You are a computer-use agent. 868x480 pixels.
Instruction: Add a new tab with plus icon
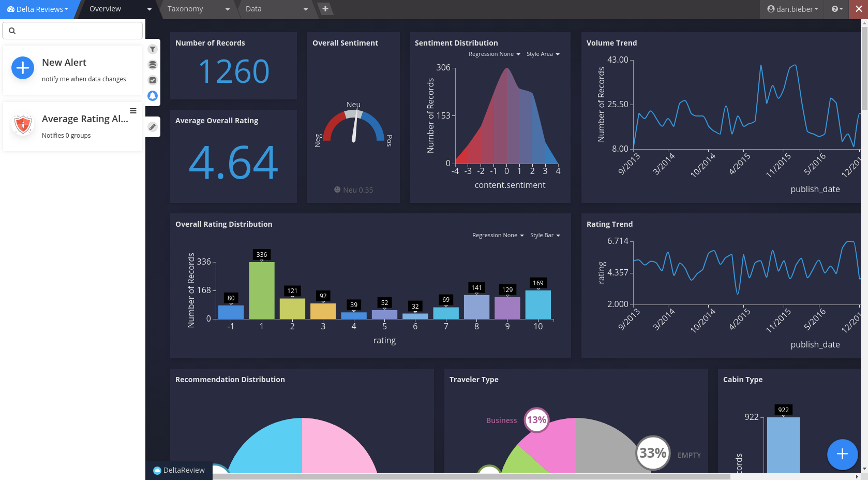(x=325, y=9)
